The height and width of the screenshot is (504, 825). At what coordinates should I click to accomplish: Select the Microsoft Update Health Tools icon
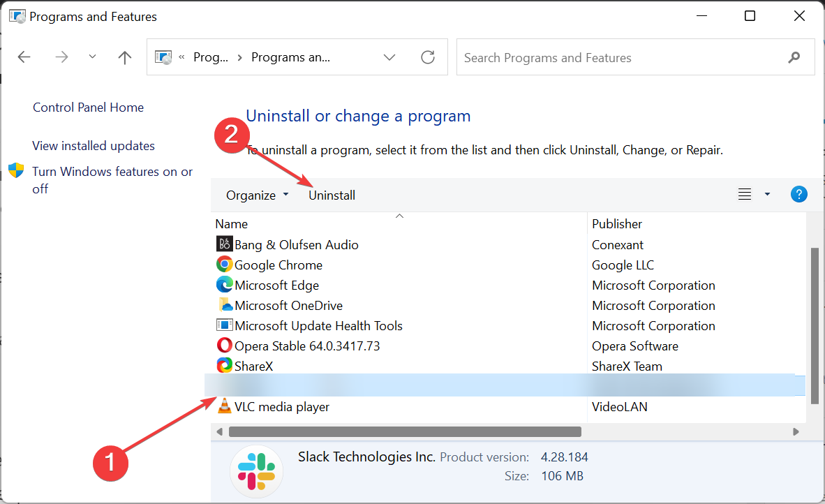(225, 325)
